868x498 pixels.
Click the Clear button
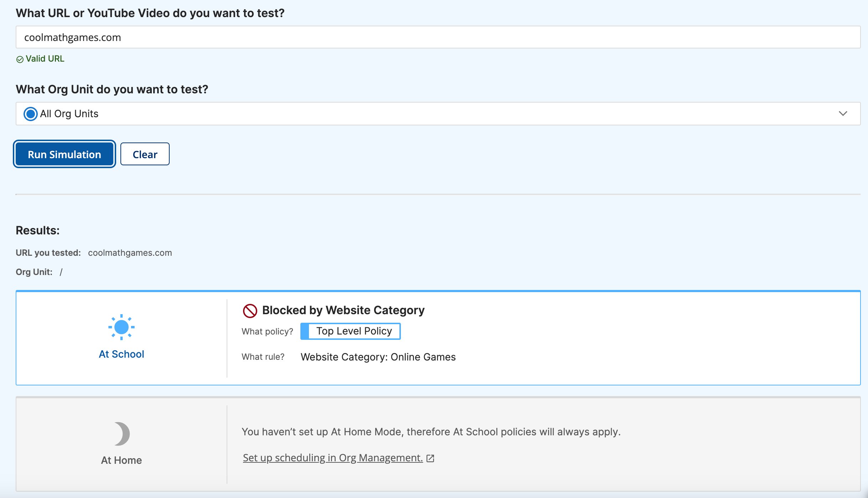click(145, 154)
